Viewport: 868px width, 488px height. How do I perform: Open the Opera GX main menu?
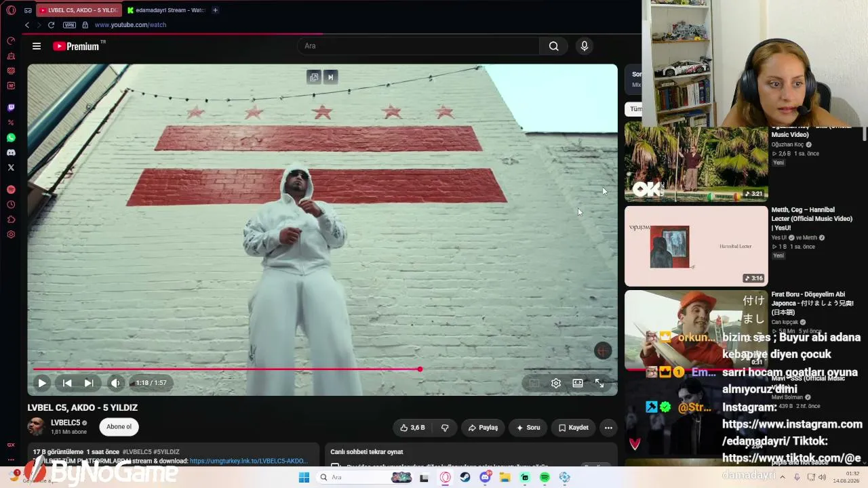11,10
